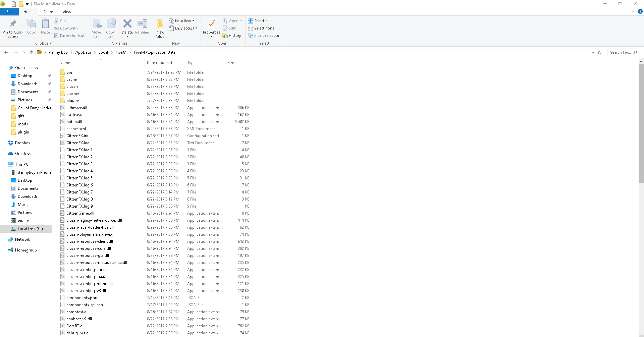Open Explorer Help

[x=640, y=11]
